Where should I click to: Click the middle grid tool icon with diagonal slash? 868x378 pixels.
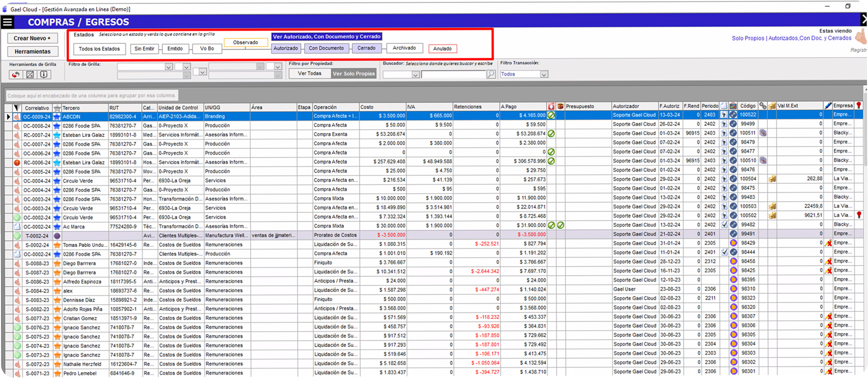pyautogui.click(x=30, y=74)
